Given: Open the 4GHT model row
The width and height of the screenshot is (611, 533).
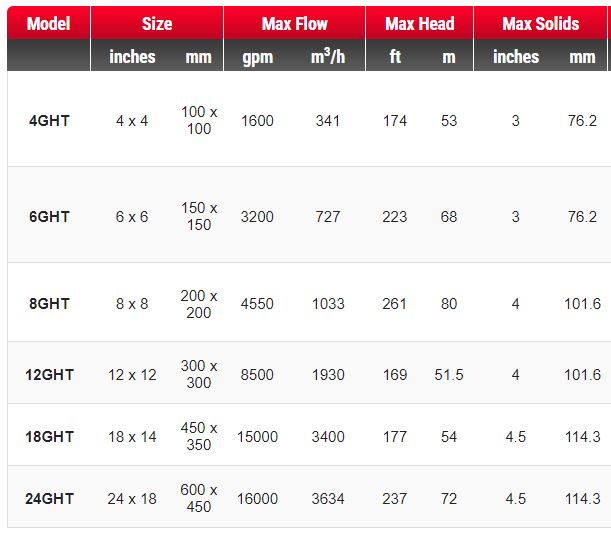Looking at the screenshot, I should point(48,121).
